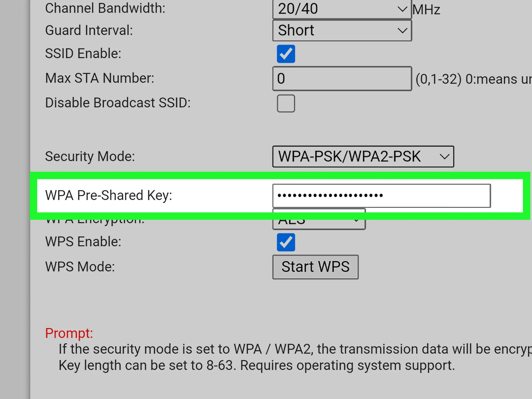
Task: Click the WPS Mode Start WPS button
Action: click(315, 267)
